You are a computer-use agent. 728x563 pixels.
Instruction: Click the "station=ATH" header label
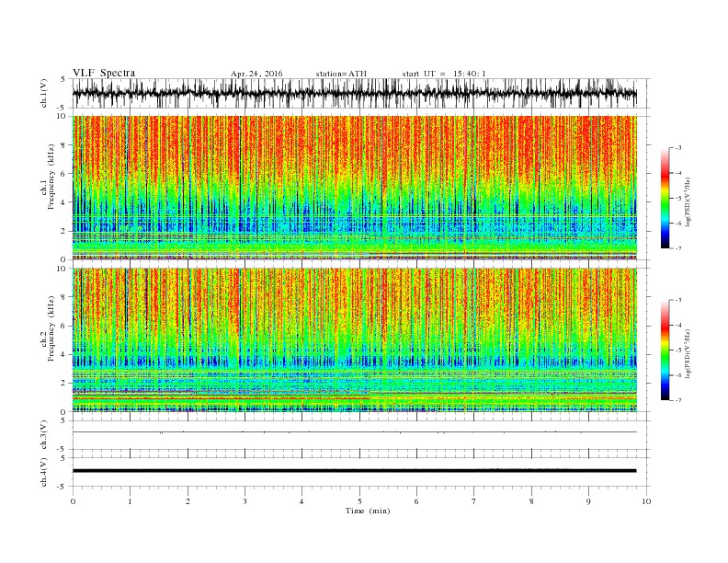coord(341,74)
